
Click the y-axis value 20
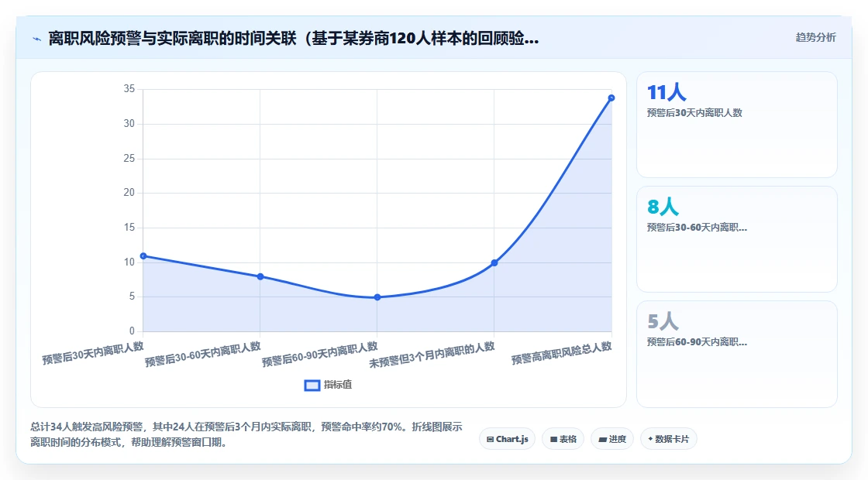129,193
